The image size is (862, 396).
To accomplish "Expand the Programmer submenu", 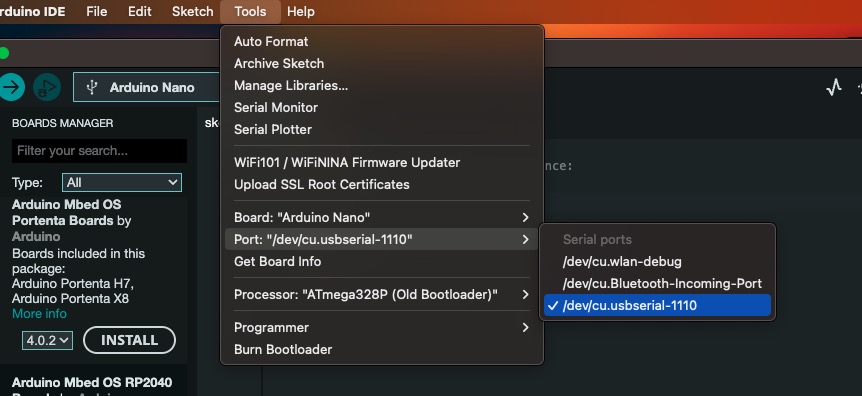I will (382, 327).
